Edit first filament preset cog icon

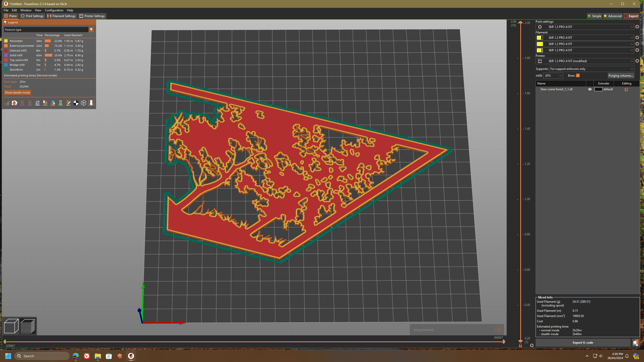click(637, 37)
